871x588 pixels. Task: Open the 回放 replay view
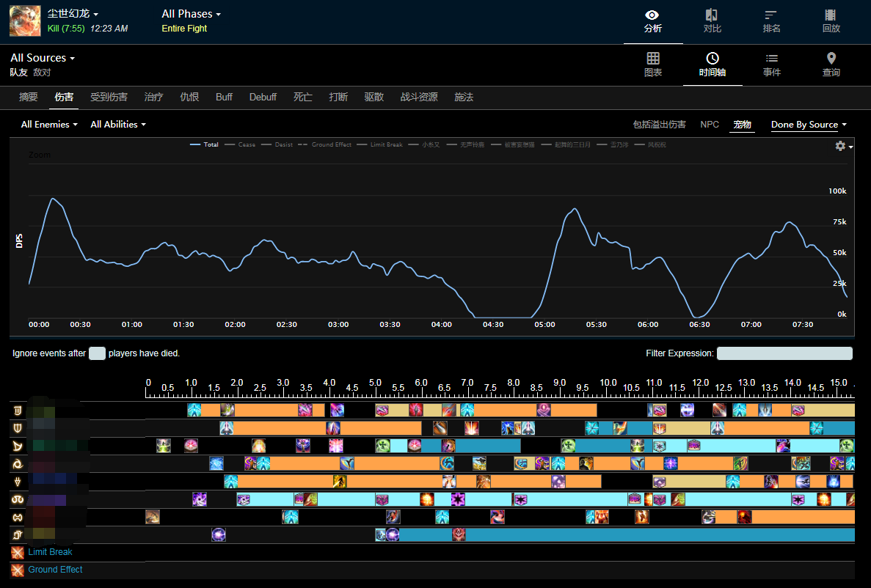(831, 21)
